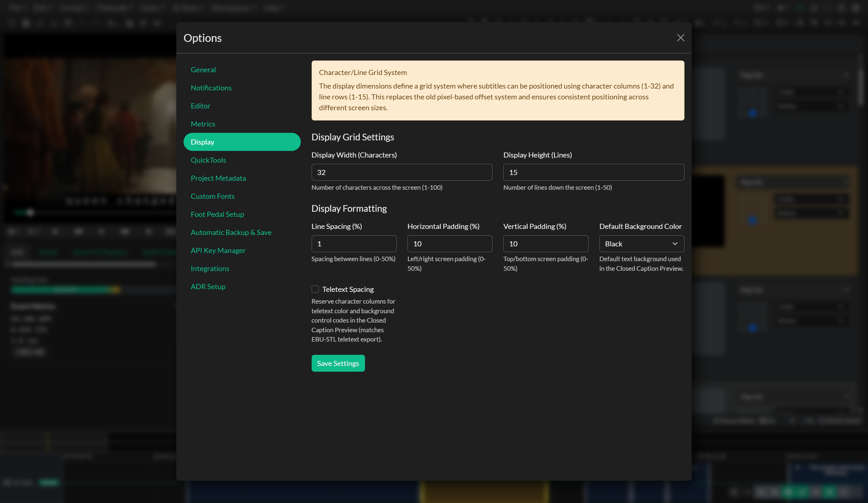Click the Save Settings button
This screenshot has width=868, height=503.
click(338, 363)
